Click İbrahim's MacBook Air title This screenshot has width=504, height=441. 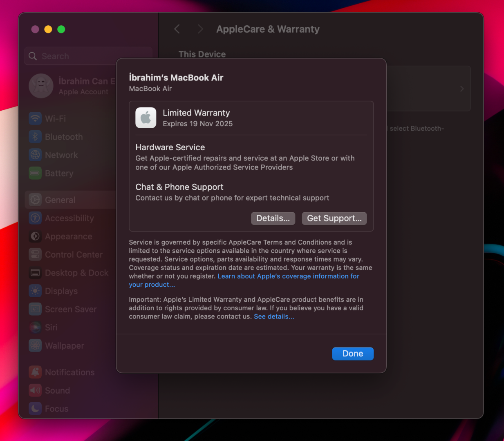click(x=176, y=78)
